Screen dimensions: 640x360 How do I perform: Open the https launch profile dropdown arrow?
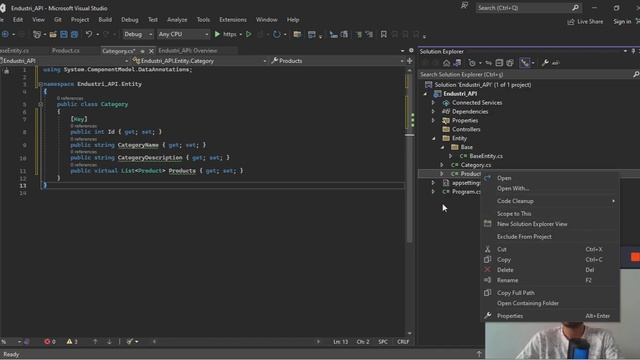[240, 34]
